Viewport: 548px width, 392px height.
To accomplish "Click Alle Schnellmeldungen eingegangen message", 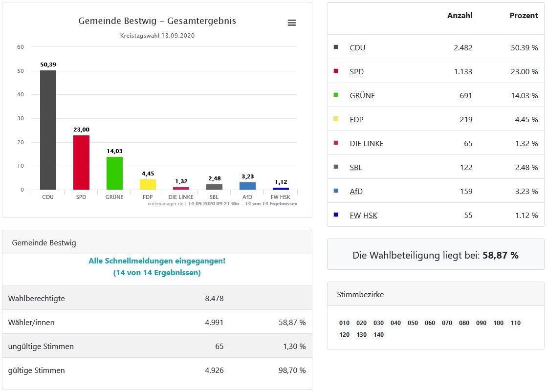I will tap(157, 261).
